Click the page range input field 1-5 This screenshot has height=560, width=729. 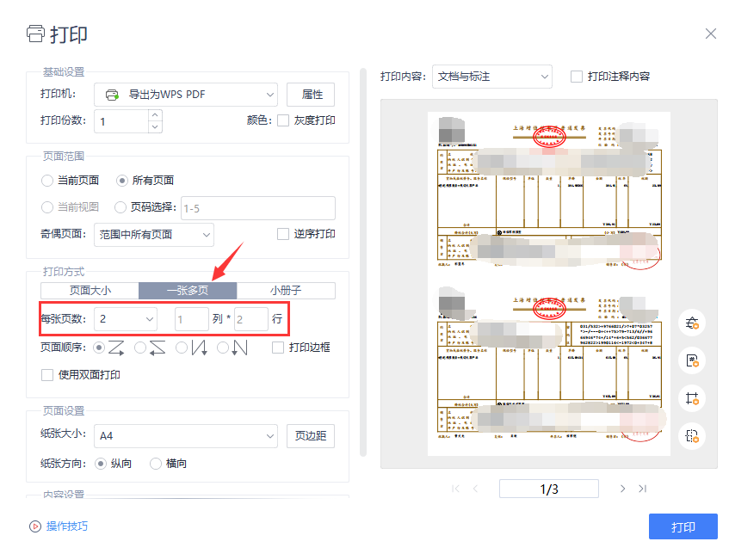pyautogui.click(x=258, y=208)
